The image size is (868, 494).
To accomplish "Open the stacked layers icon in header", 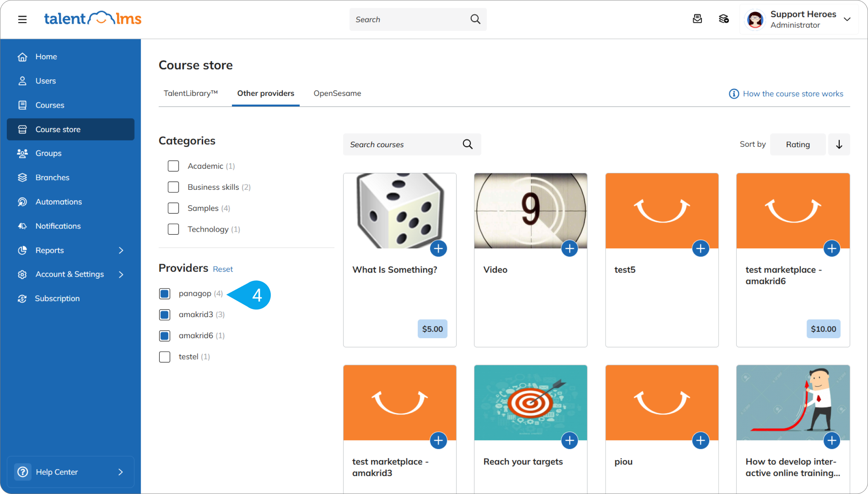I will (724, 19).
